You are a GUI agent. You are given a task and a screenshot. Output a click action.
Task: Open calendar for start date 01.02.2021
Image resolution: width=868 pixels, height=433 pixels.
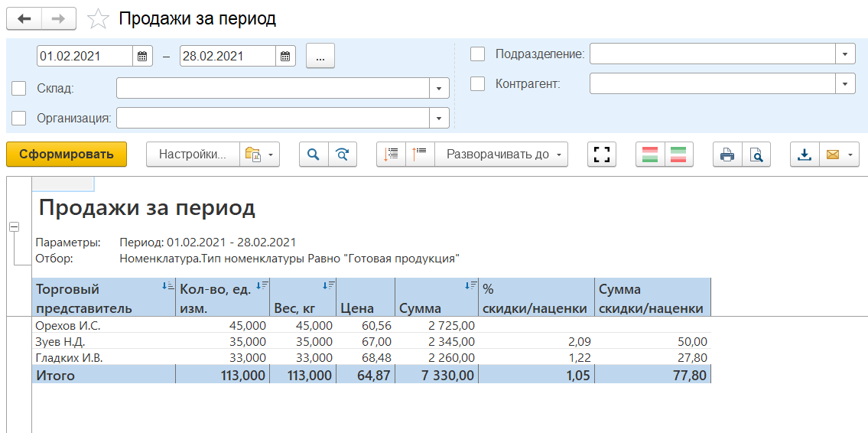click(x=142, y=56)
